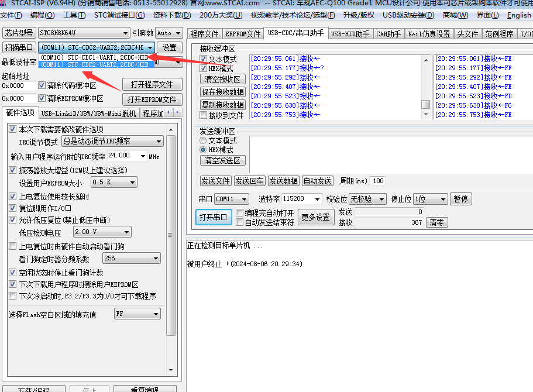
Task: Open the 串口 COM11 dropdown
Action: coord(232,199)
